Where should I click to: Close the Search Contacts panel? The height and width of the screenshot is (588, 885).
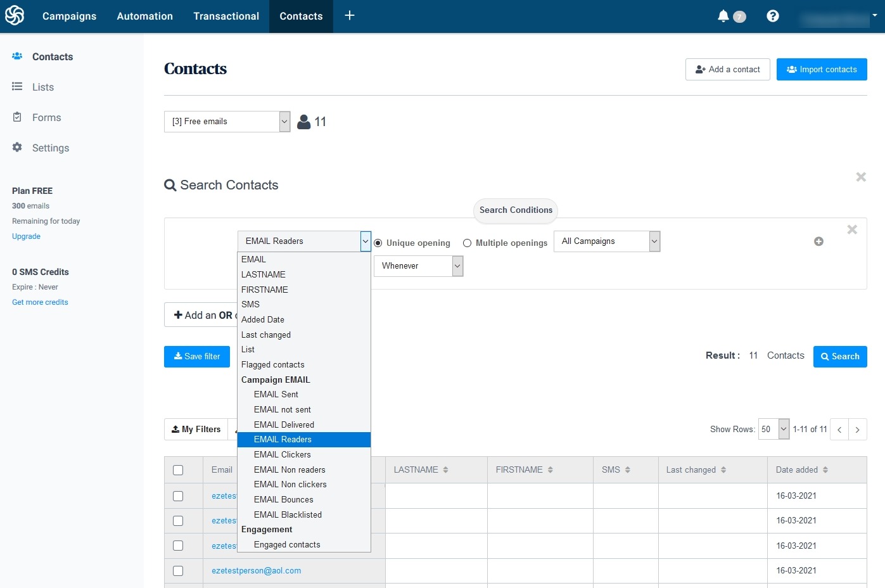[860, 177]
